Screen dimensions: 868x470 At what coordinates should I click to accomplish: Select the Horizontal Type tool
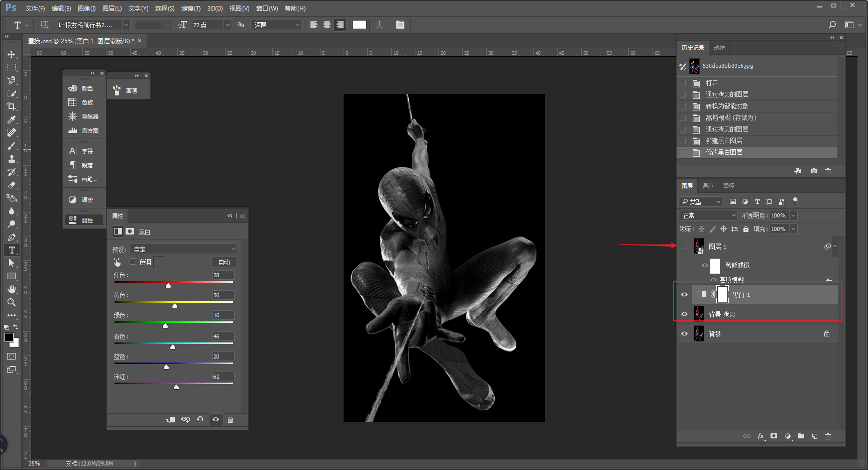pos(11,250)
